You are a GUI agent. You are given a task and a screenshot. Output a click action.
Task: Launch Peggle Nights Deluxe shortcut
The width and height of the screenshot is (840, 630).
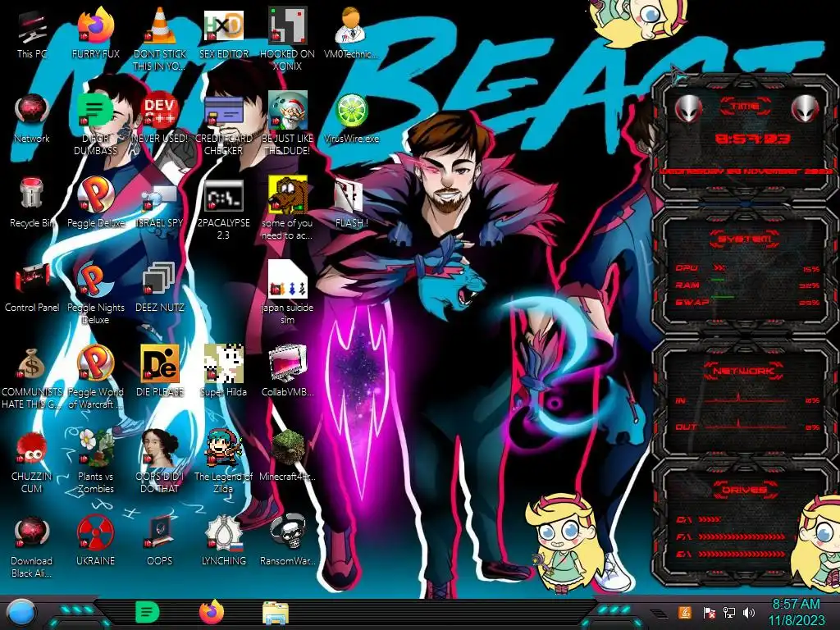[95, 294]
